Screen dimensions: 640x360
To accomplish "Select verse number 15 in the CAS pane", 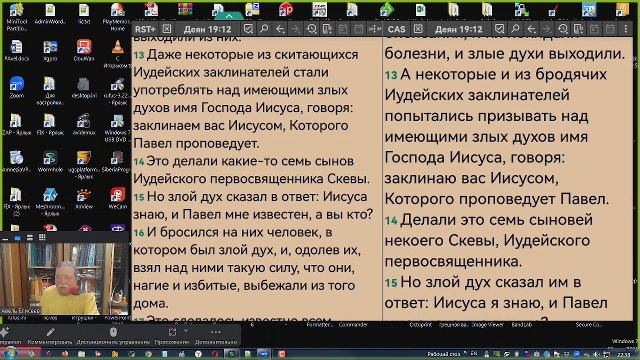I will (391, 283).
